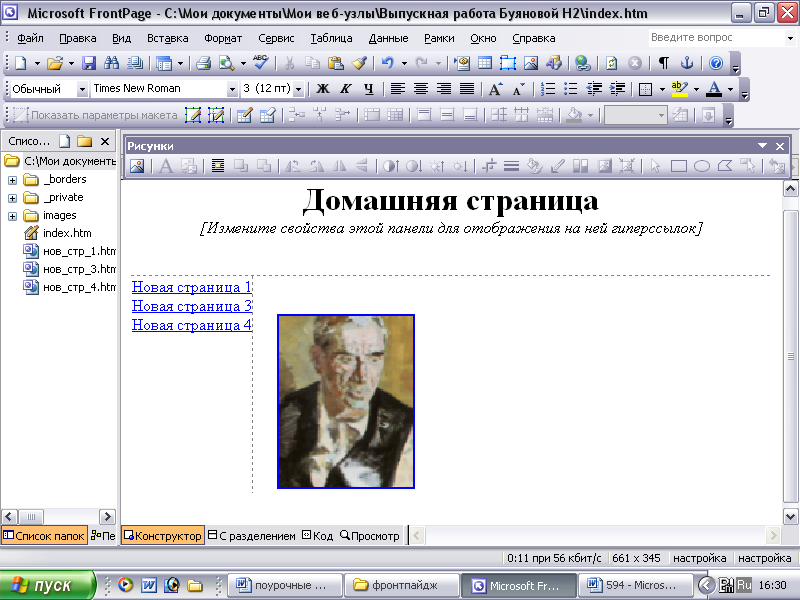This screenshot has height=600, width=800.
Task: Click the Insert table icon
Action: (x=485, y=63)
